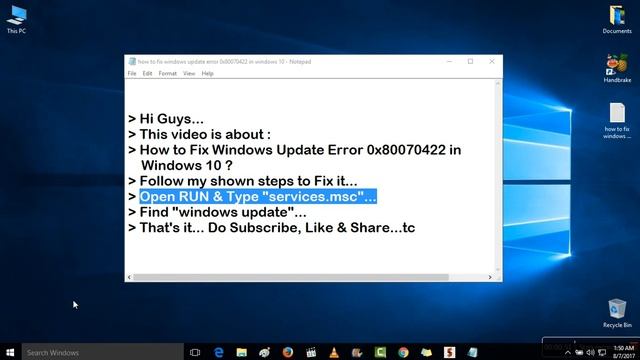Image resolution: width=640 pixels, height=360 pixels.
Task: Open Firefox from the taskbar
Action: pos(288,352)
